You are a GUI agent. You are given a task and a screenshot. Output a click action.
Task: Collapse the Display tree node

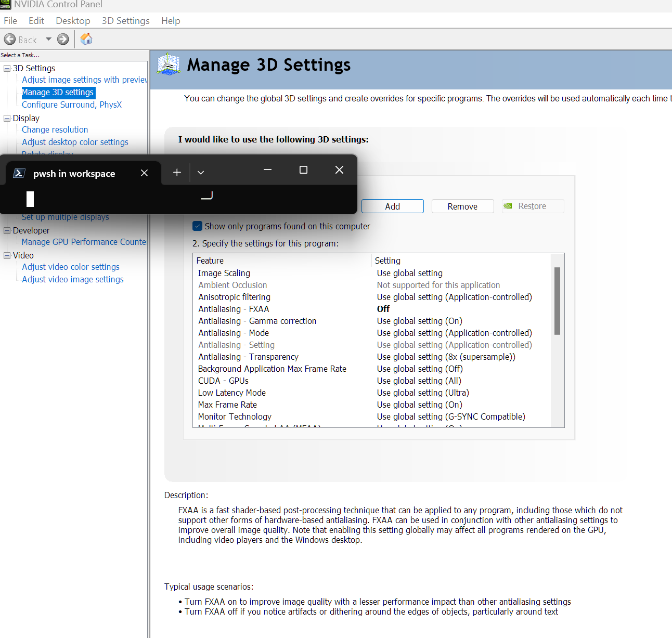7,119
